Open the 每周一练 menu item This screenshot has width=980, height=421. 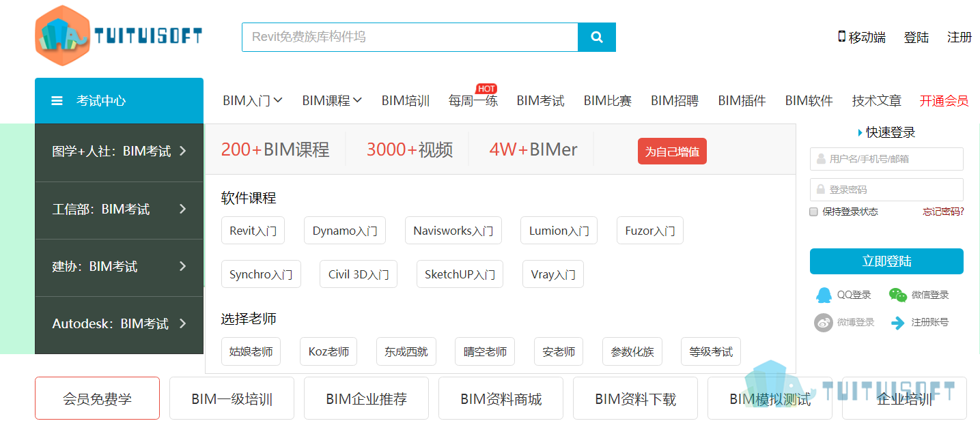pyautogui.click(x=473, y=101)
